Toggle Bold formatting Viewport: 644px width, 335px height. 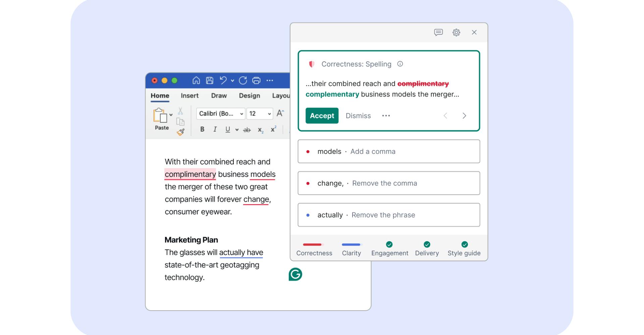click(x=202, y=129)
